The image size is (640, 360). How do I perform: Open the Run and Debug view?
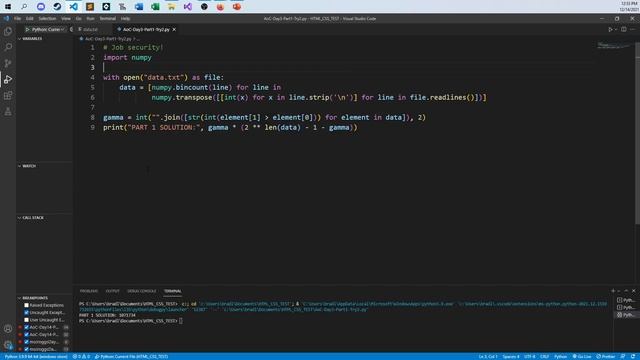[x=8, y=79]
